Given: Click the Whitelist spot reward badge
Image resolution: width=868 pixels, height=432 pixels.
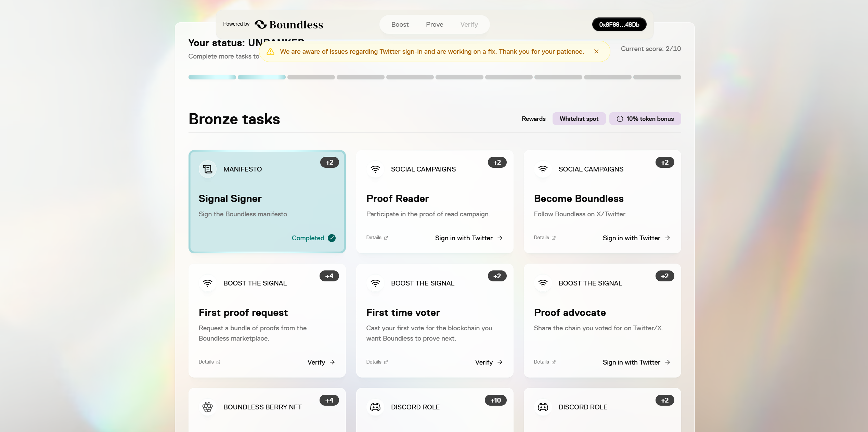Looking at the screenshot, I should click(579, 119).
